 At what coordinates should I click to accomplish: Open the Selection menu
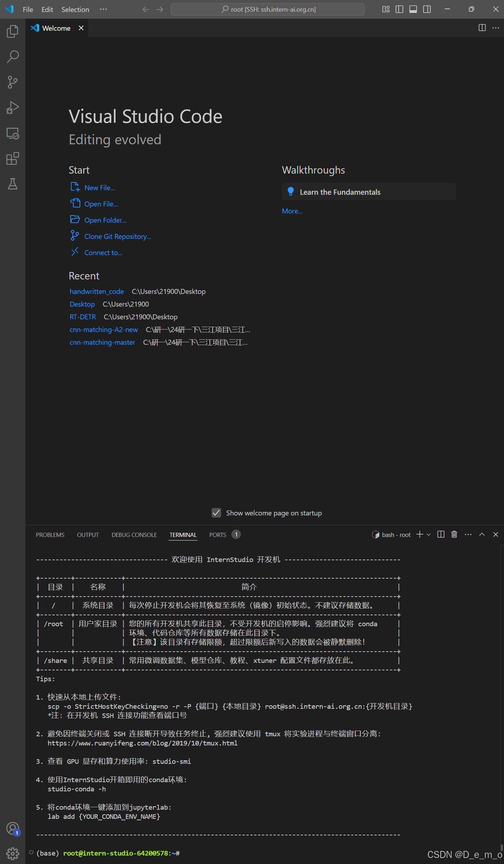click(75, 10)
